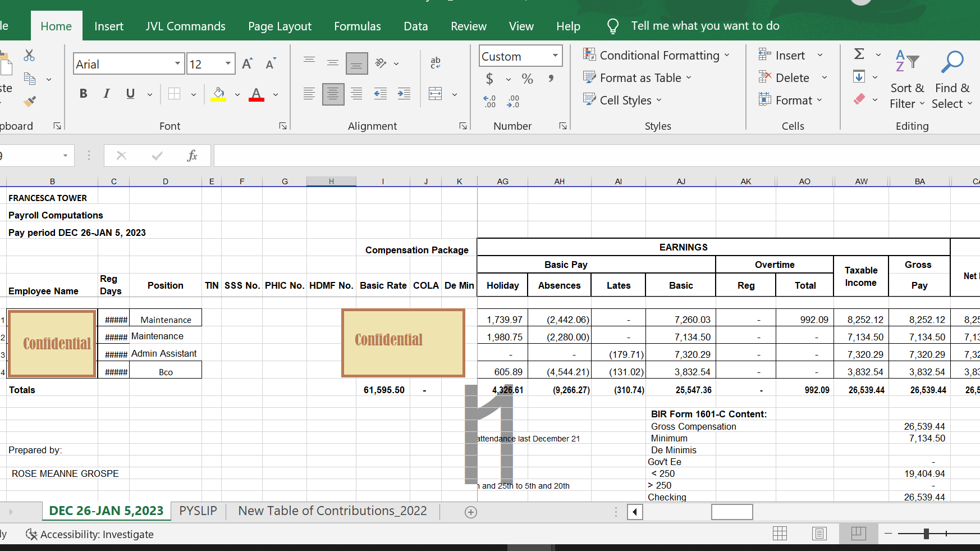This screenshot has height=551, width=980.
Task: Switch to Normal view icon
Action: point(780,533)
